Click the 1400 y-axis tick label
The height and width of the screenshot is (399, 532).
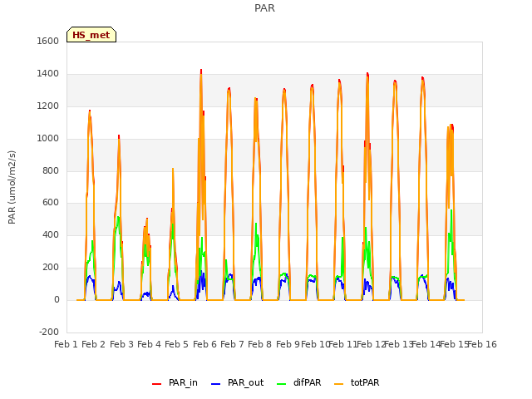(x=48, y=74)
